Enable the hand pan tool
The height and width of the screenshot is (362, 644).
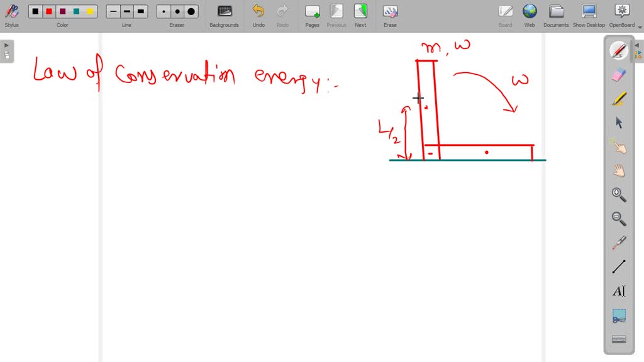click(618, 170)
